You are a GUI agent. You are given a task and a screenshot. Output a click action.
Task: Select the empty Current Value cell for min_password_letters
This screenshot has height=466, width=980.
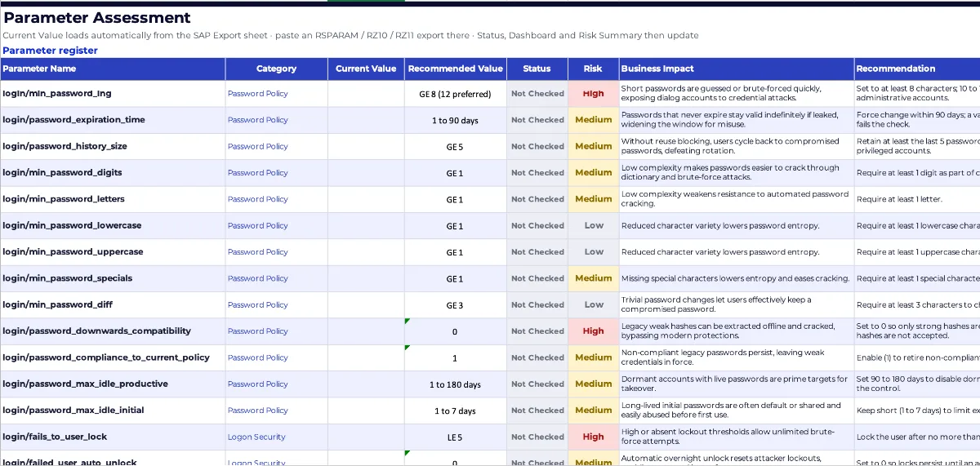coord(366,199)
